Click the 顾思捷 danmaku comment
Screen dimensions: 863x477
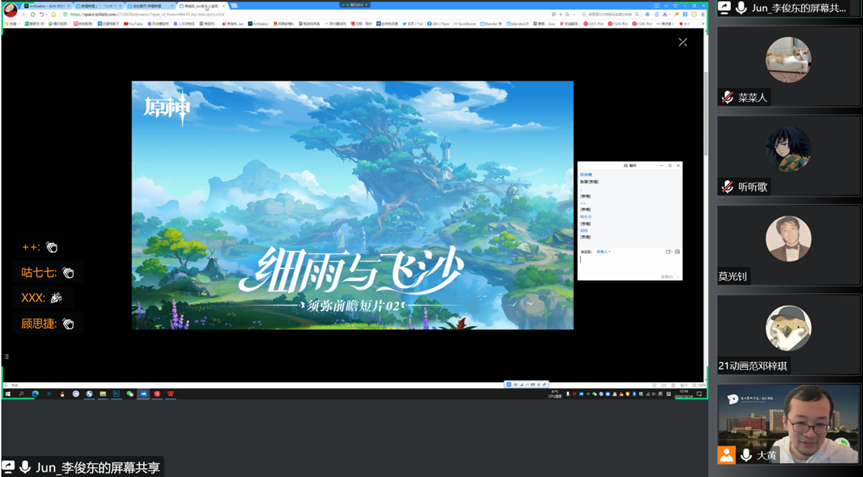[48, 324]
